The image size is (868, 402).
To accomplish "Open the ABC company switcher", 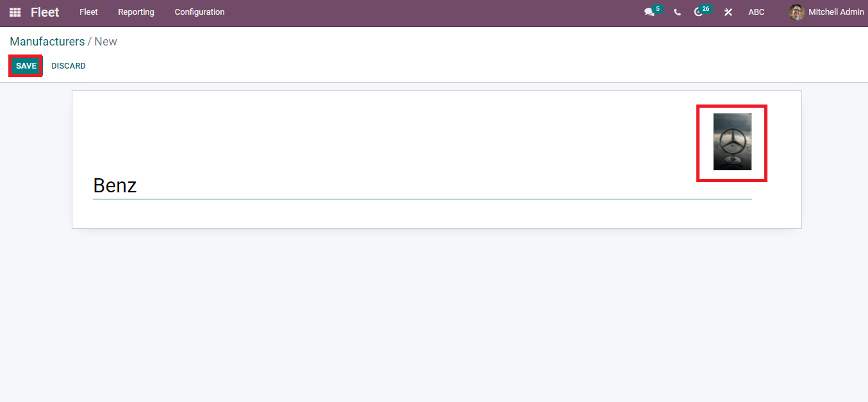I will 757,12.
